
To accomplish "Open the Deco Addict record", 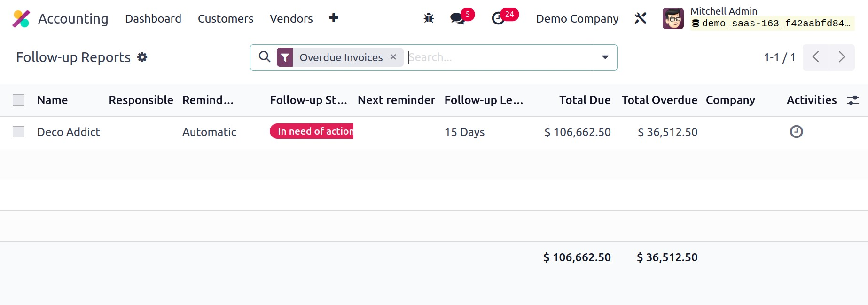I will 69,132.
